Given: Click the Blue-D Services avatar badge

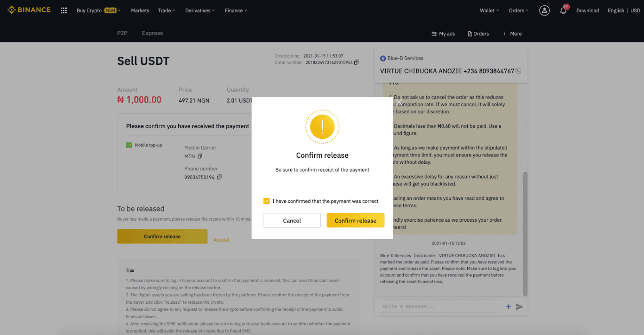Looking at the screenshot, I should tap(383, 58).
